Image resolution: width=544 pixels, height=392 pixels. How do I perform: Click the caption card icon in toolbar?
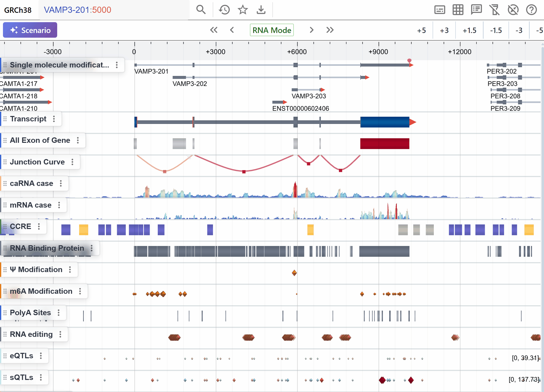[x=439, y=10]
